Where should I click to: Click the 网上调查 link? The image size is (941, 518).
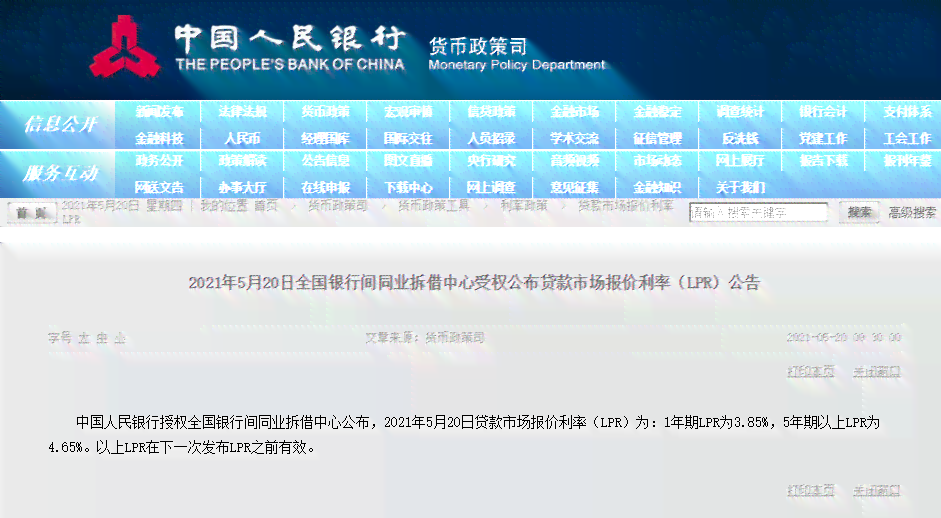click(x=492, y=187)
